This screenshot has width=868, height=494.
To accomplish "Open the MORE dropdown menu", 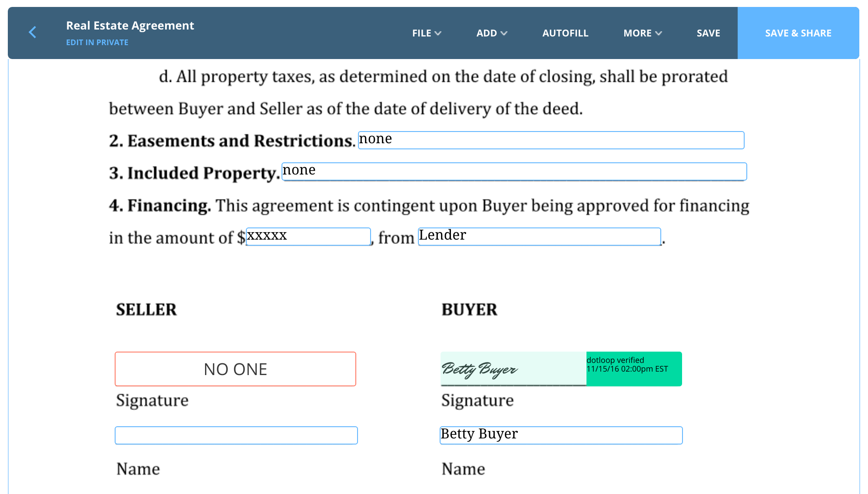I will (642, 33).
